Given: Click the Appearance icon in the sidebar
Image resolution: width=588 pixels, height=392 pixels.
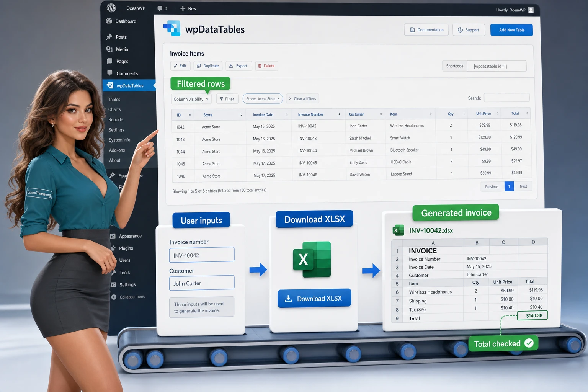Looking at the screenshot, I should pyautogui.click(x=113, y=236).
